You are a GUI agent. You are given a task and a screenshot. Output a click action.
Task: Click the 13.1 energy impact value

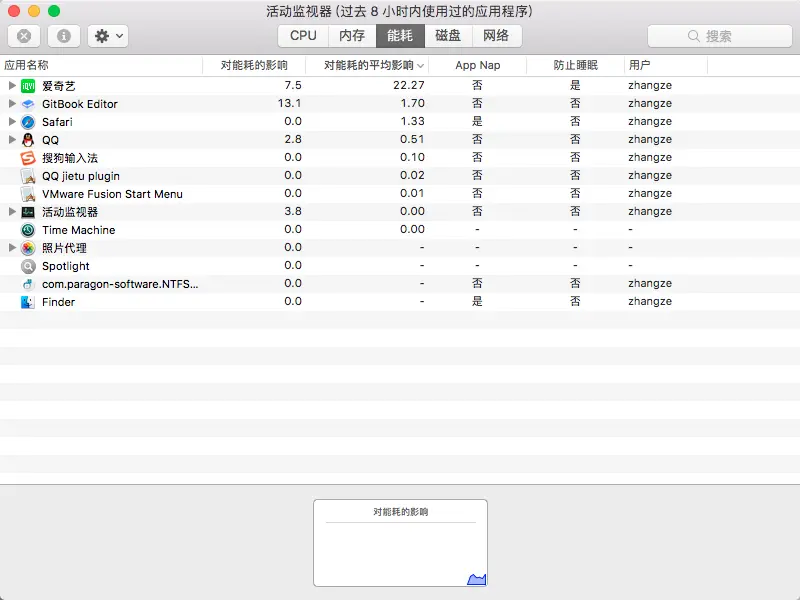point(289,103)
